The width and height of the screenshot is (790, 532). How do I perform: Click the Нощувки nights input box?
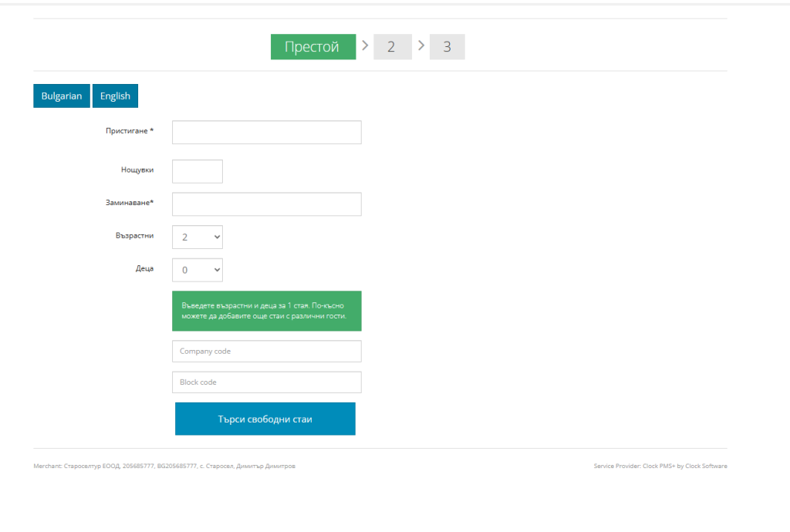click(197, 171)
